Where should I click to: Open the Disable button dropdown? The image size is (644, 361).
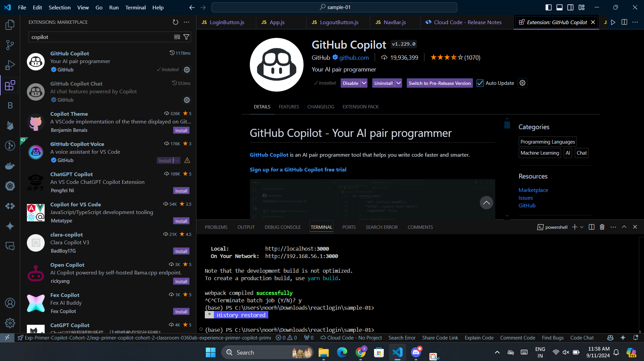(364, 83)
